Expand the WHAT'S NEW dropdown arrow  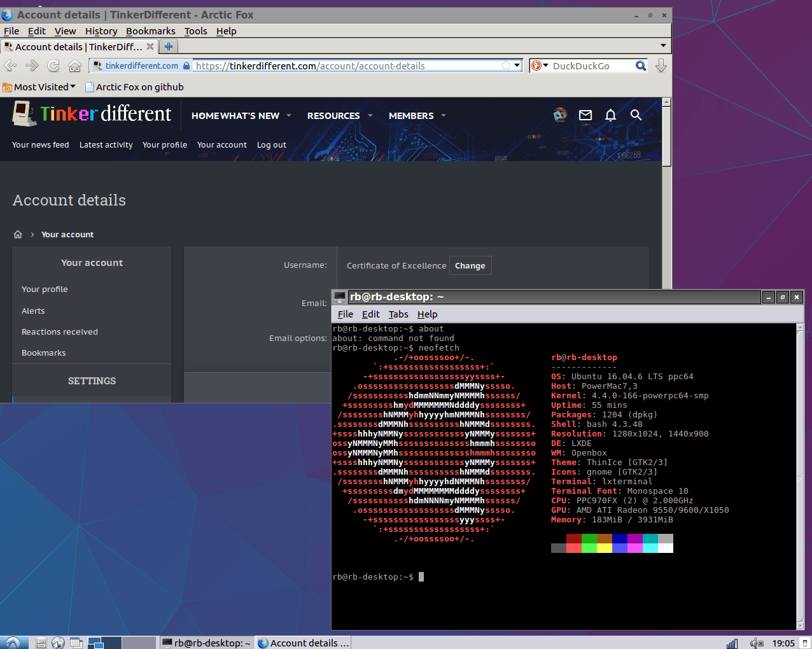click(289, 115)
